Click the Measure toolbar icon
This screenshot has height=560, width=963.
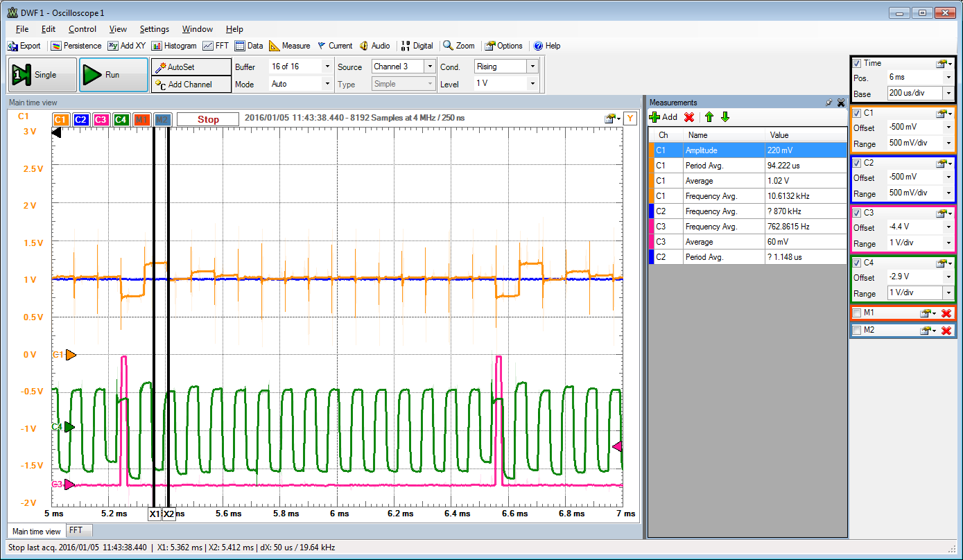point(290,46)
